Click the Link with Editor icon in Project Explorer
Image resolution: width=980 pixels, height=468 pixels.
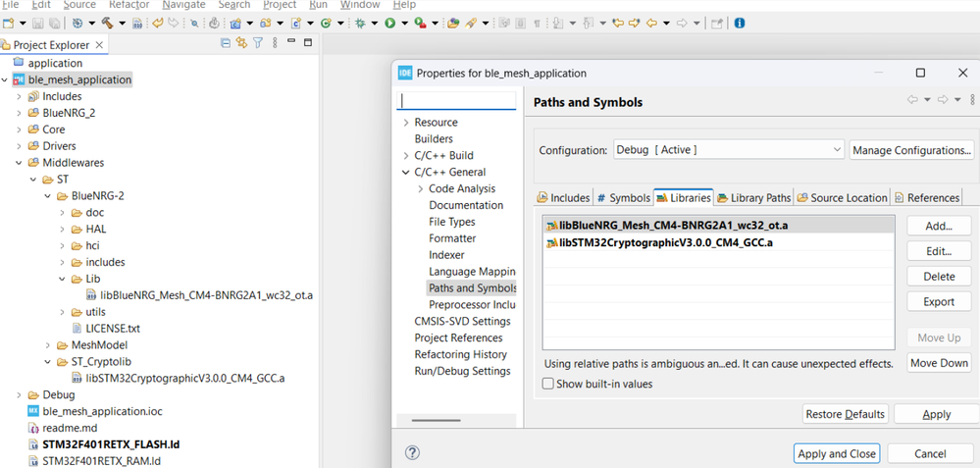pyautogui.click(x=242, y=43)
